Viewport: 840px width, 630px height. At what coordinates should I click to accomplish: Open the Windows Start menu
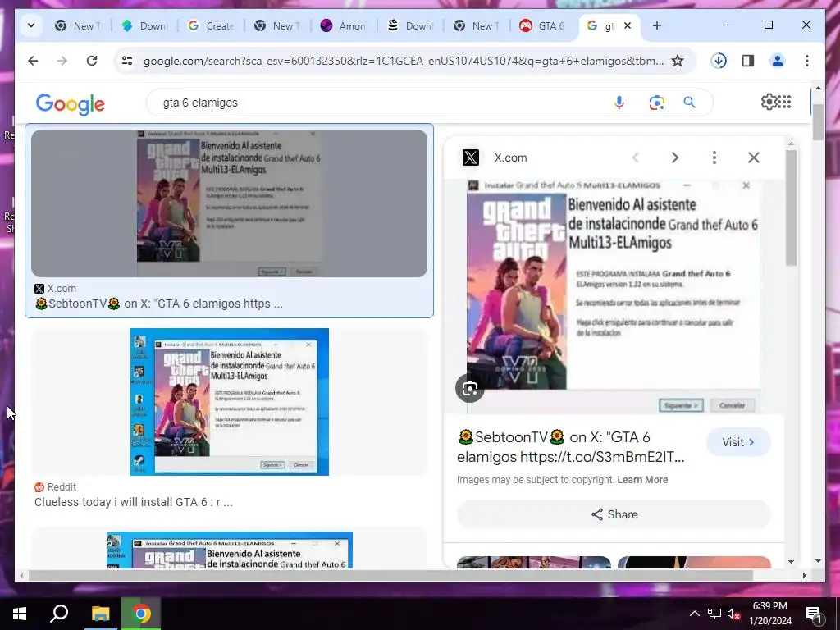[x=20, y=614]
